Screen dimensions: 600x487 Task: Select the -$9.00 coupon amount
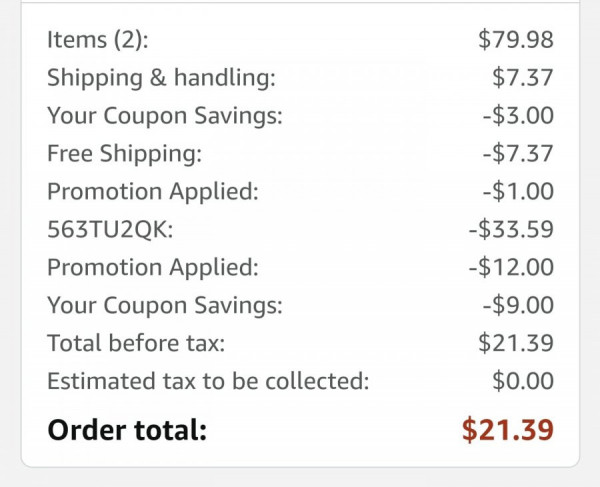click(x=518, y=305)
